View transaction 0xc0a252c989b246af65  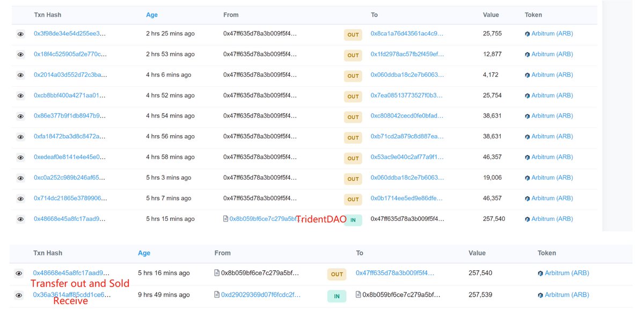[70, 178]
